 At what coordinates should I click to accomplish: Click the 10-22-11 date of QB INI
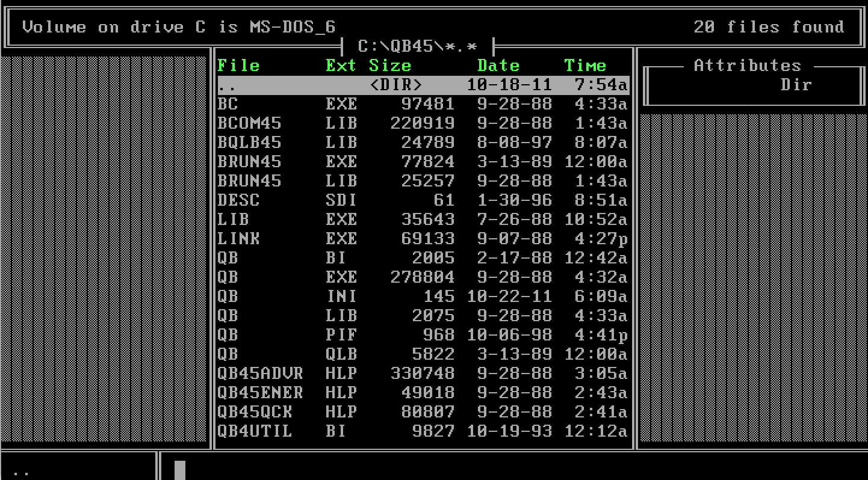tap(509, 297)
